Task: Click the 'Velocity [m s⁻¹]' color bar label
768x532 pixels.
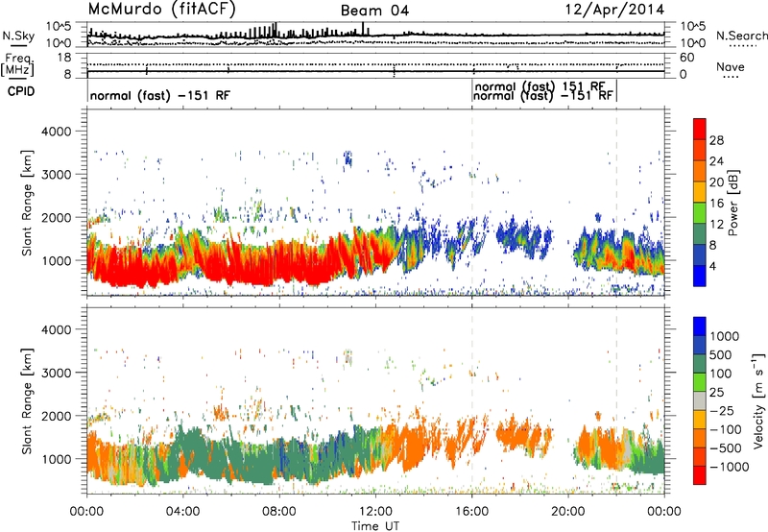Action: coord(758,400)
